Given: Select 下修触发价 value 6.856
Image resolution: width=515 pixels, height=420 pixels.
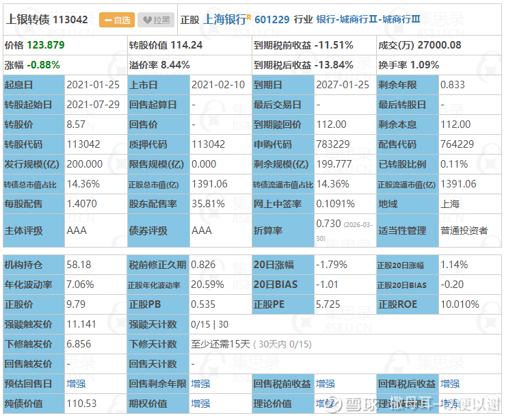Looking at the screenshot, I should pyautogui.click(x=79, y=344).
